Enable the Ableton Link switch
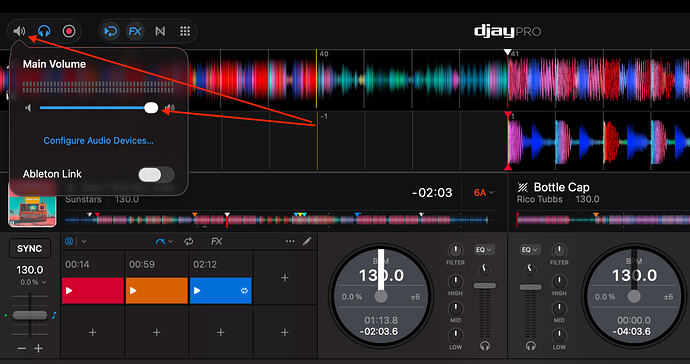 point(156,174)
